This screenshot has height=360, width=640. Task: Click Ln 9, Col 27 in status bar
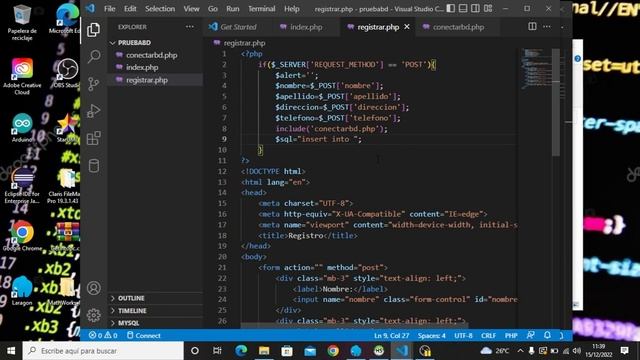[391, 336]
